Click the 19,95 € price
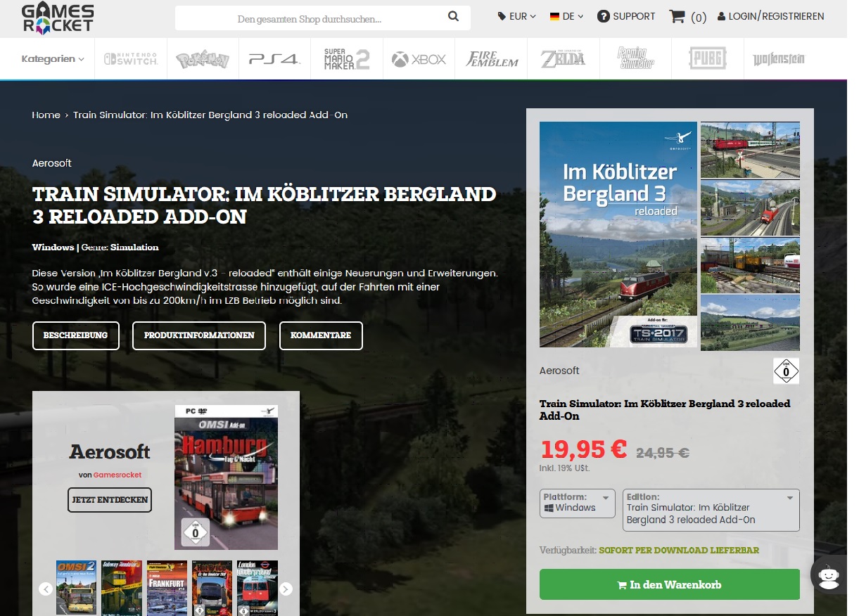 click(584, 450)
